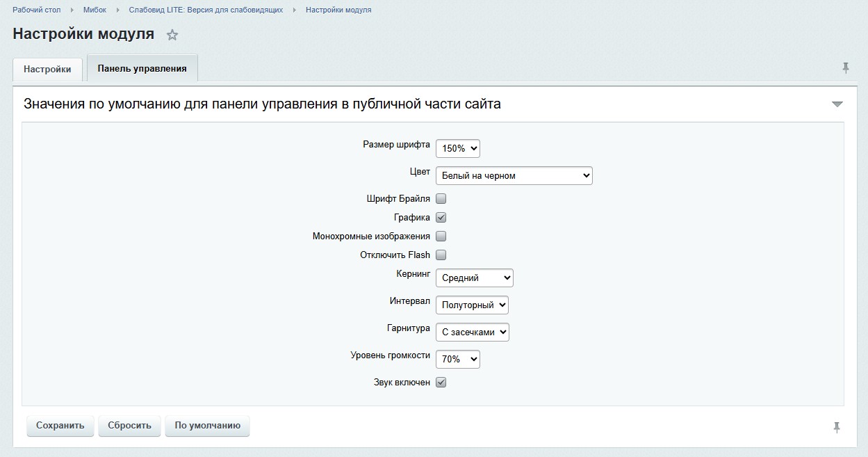Open the Гарнитура dropdown
This screenshot has height=457, width=868.
click(472, 332)
